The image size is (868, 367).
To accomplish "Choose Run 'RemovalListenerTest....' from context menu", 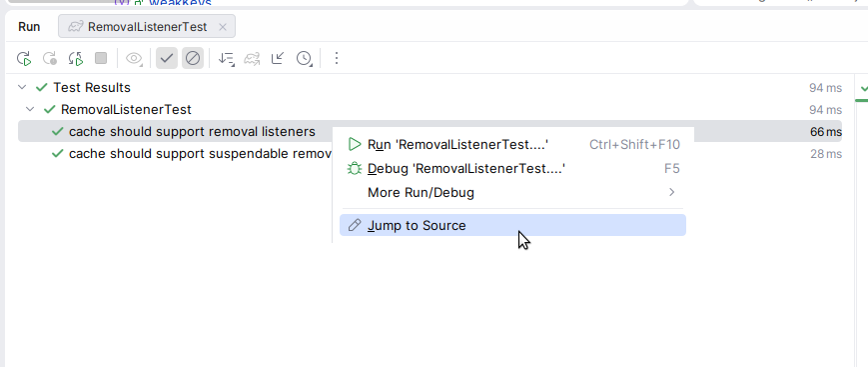I will pos(512,145).
